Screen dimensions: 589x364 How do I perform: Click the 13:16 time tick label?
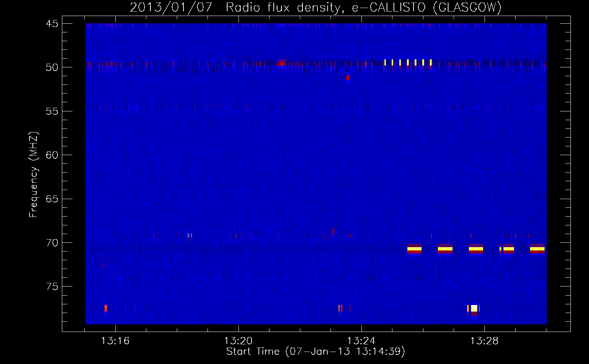pos(115,341)
